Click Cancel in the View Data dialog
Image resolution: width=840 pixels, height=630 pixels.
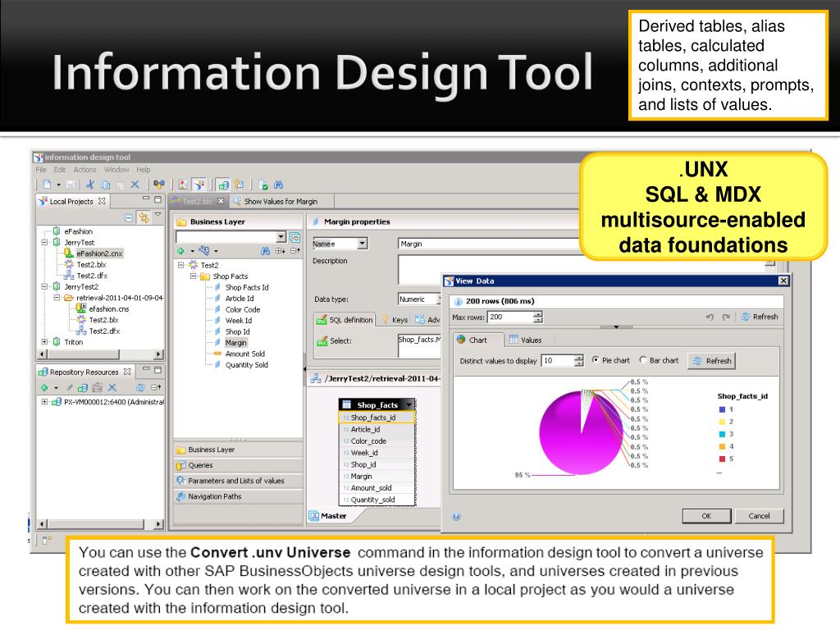(759, 516)
